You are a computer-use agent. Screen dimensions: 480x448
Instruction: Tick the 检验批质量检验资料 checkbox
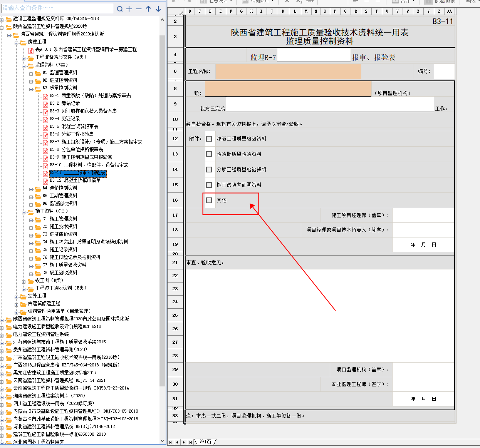coord(209,154)
